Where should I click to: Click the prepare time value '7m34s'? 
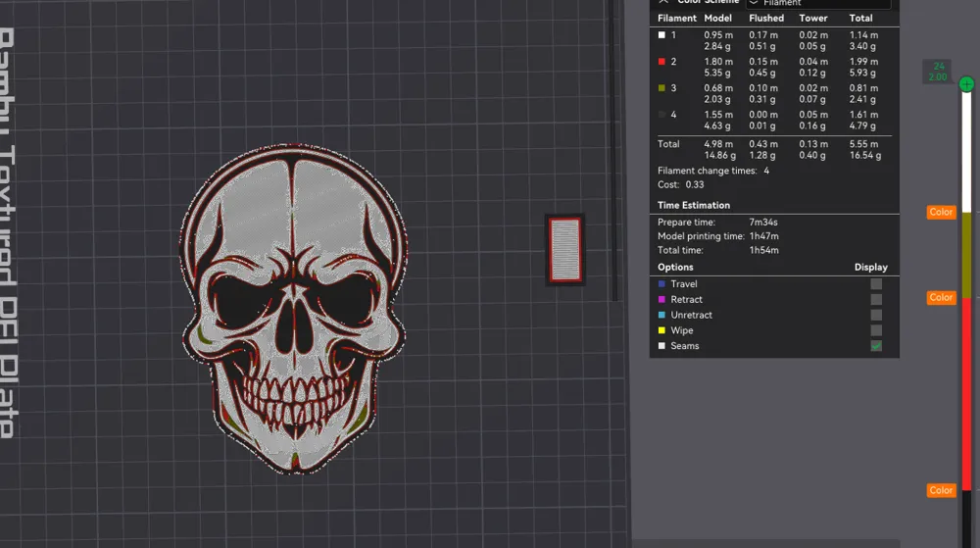click(763, 222)
